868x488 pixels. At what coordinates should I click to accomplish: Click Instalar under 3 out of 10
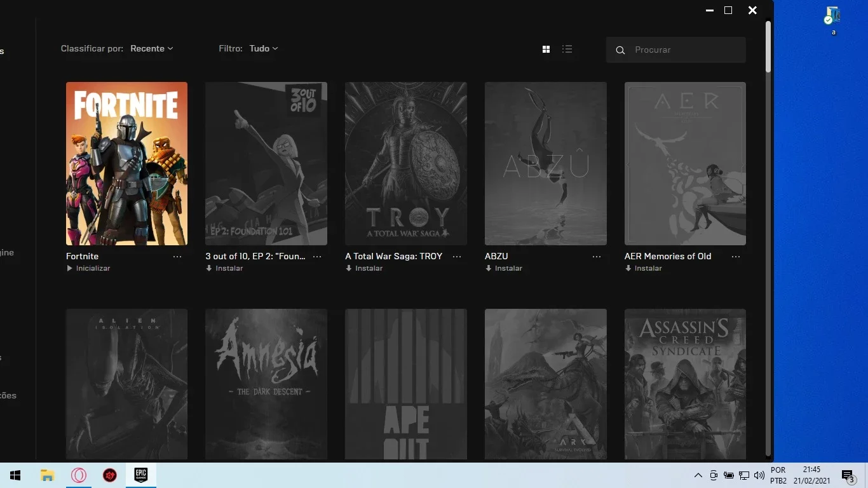[229, 268]
